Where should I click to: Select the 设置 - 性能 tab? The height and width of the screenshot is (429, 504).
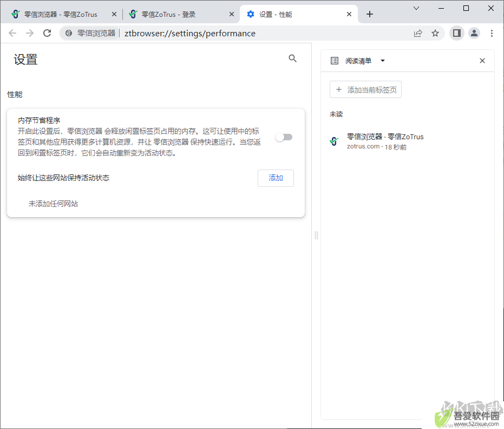pos(299,14)
